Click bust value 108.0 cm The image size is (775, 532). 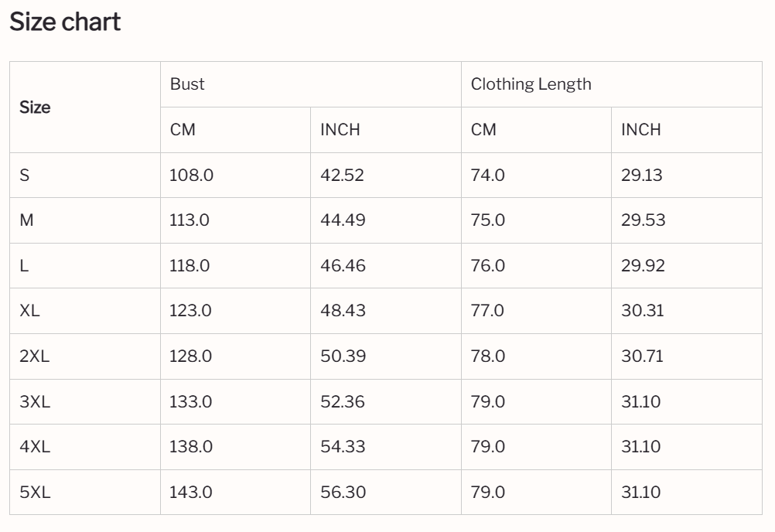click(191, 176)
